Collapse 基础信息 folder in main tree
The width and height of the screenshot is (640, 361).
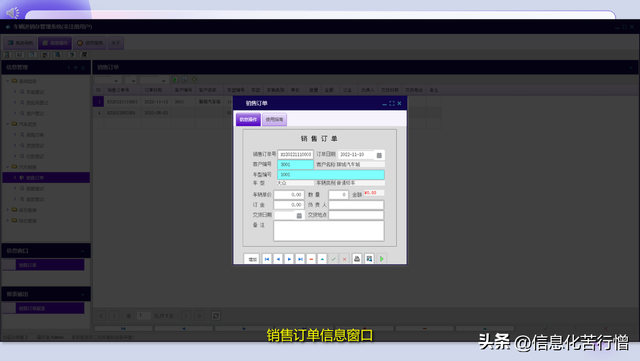(x=7, y=81)
